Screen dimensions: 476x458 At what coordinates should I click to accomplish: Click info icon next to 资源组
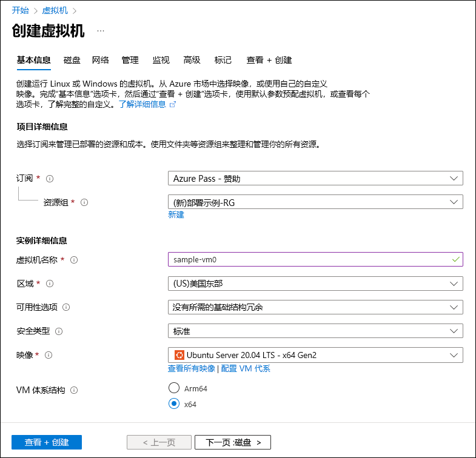pyautogui.click(x=84, y=202)
